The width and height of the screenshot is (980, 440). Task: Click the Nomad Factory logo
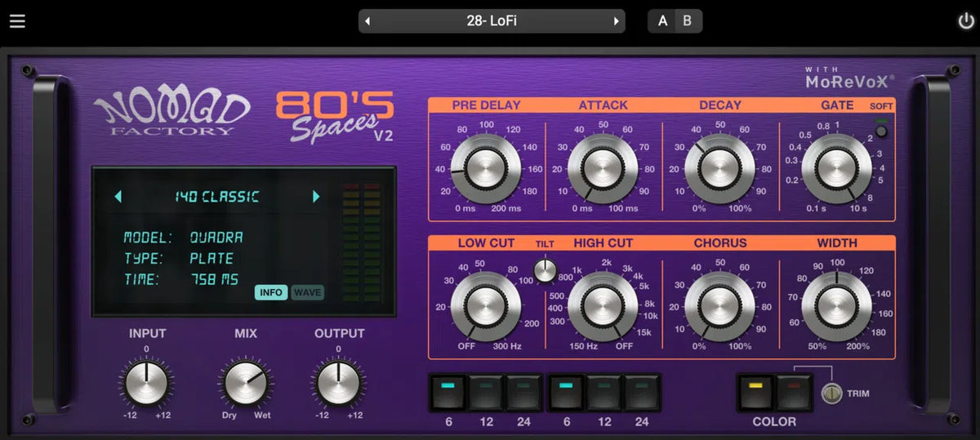[172, 115]
